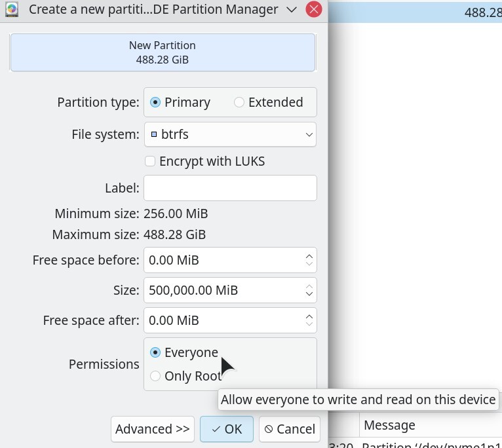Increase Free space after using up arrow
The image size is (502, 448).
(309, 316)
